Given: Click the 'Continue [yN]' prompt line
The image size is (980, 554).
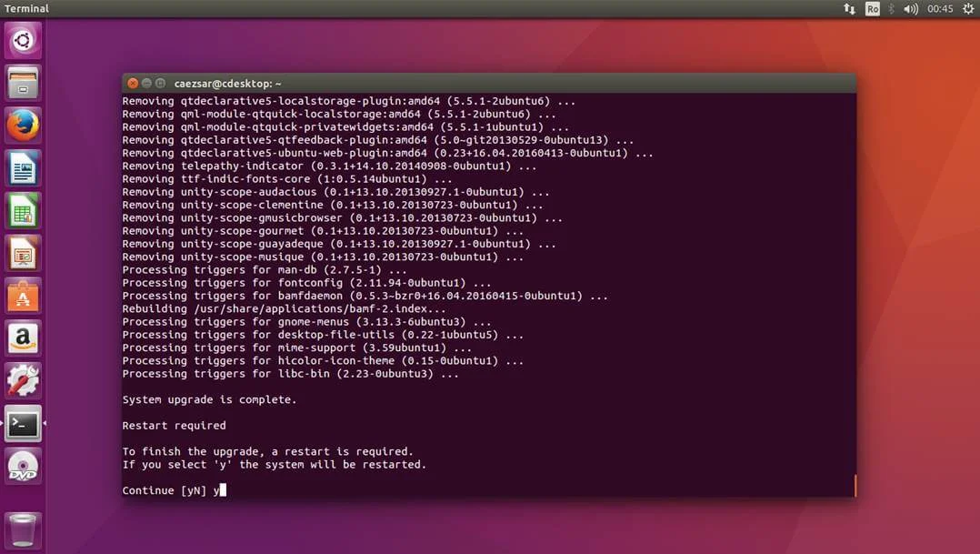Looking at the screenshot, I should (x=174, y=490).
